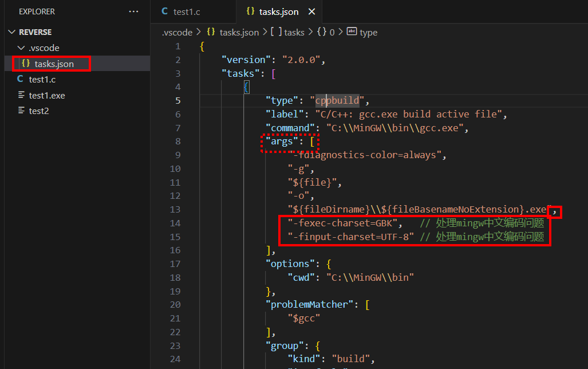588x369 pixels.
Task: Click the "-o" argument string
Action: (298, 195)
